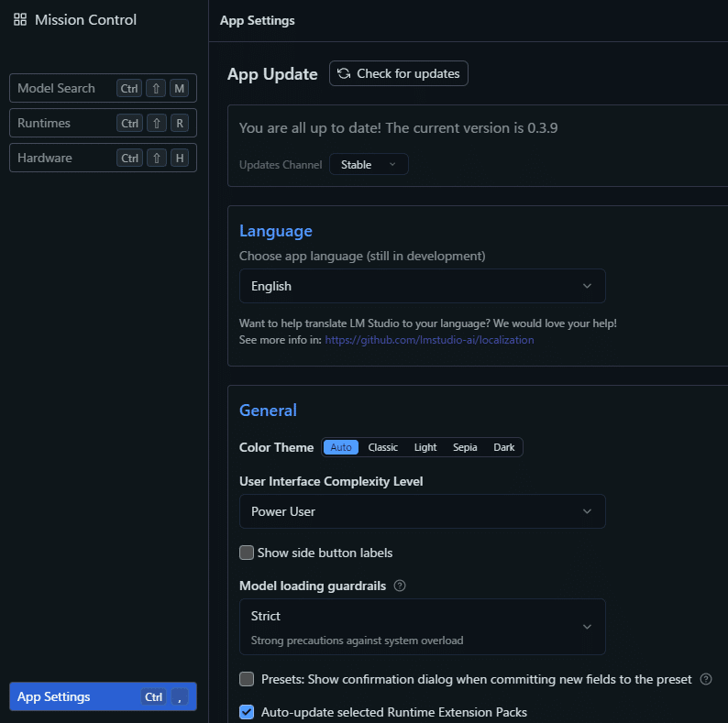Click the Mission Control grid icon

(20, 19)
